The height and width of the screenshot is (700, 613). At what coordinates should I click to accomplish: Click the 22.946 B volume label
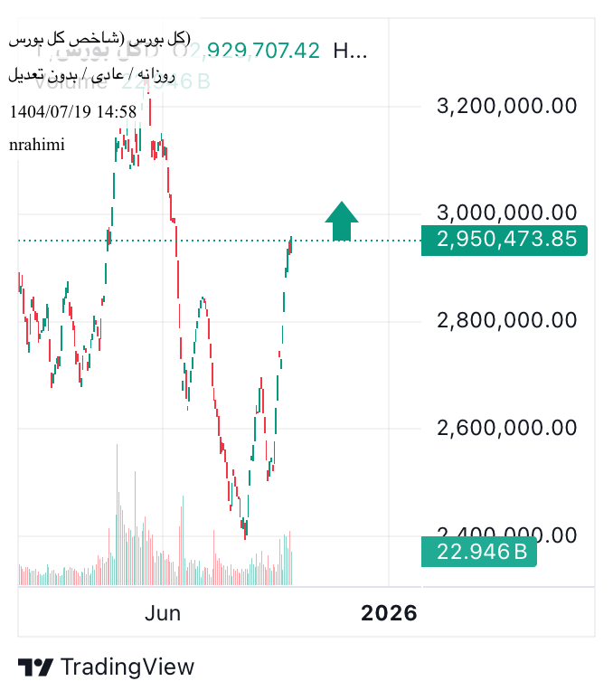pos(481,551)
